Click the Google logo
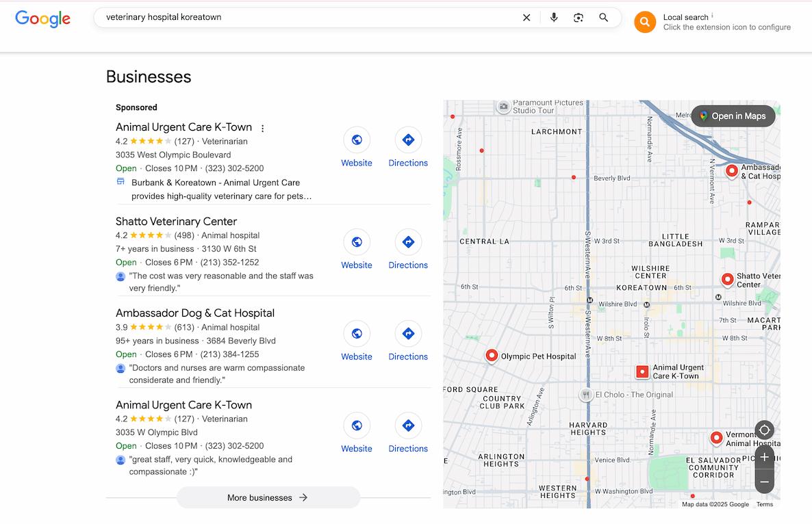 pyautogui.click(x=43, y=18)
